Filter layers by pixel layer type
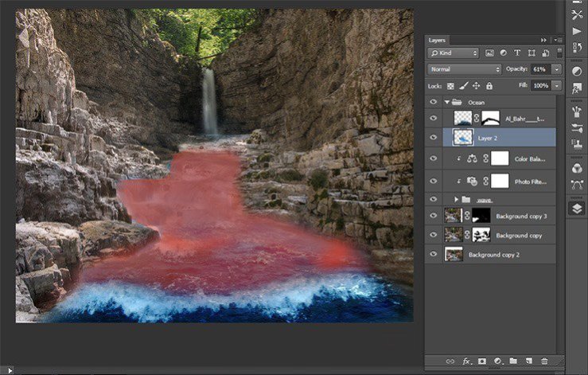Screen dimensions: 588x375 pos(489,53)
